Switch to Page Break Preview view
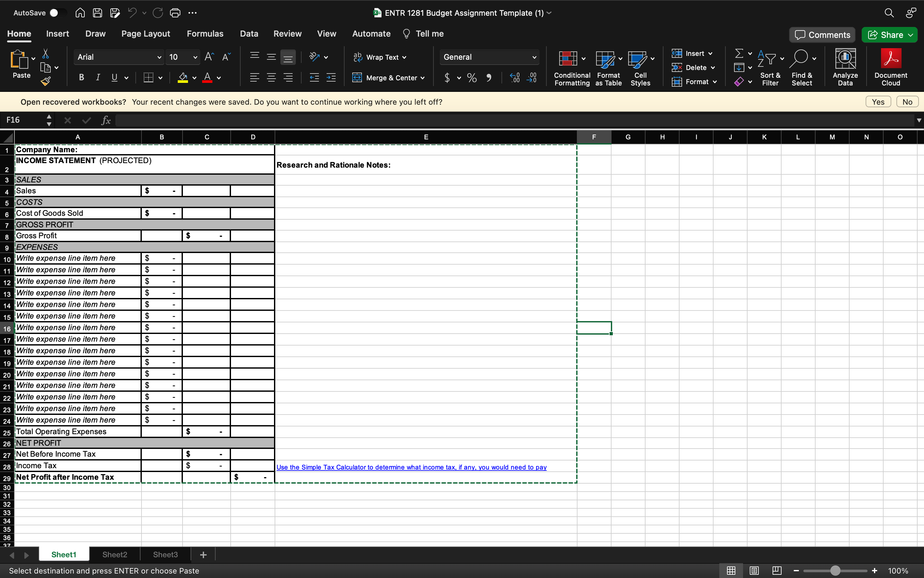The height and width of the screenshot is (578, 924). pyautogui.click(x=777, y=570)
